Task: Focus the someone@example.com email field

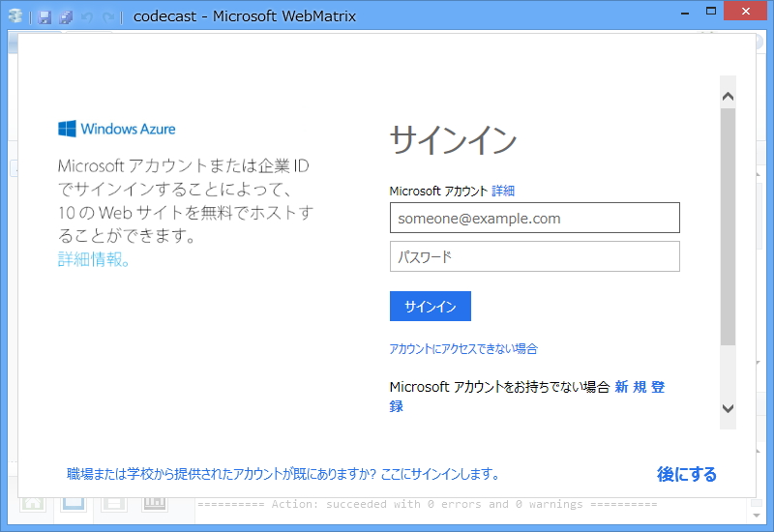Action: click(535, 218)
